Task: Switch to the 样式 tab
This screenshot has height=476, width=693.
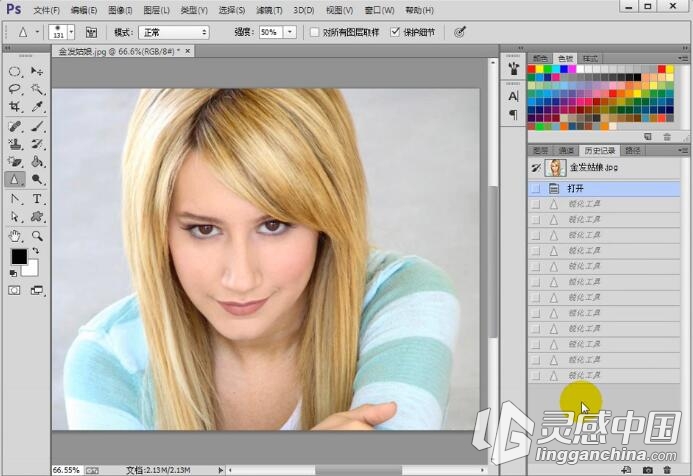Action: [590, 58]
